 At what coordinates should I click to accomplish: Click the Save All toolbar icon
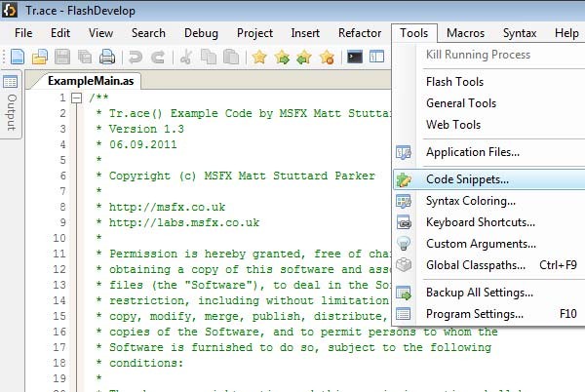coord(85,58)
